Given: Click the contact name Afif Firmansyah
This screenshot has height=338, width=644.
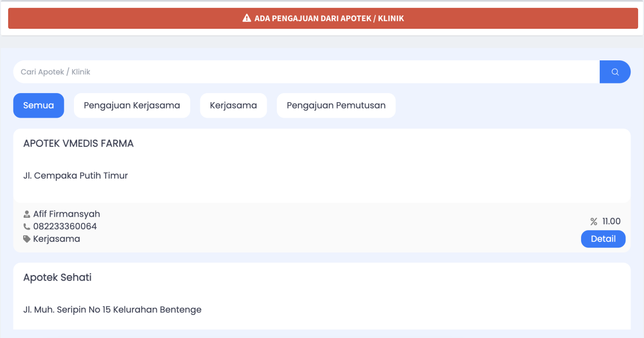Looking at the screenshot, I should (66, 214).
